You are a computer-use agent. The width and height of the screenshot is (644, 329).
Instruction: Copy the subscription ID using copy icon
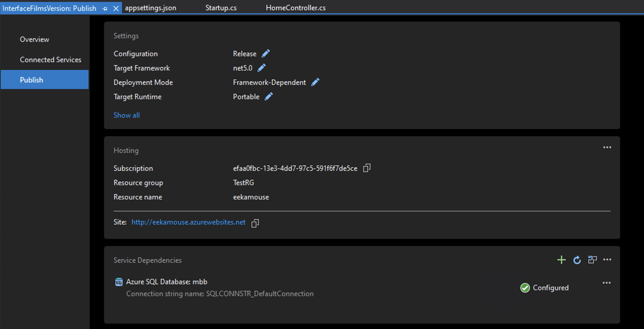click(367, 168)
